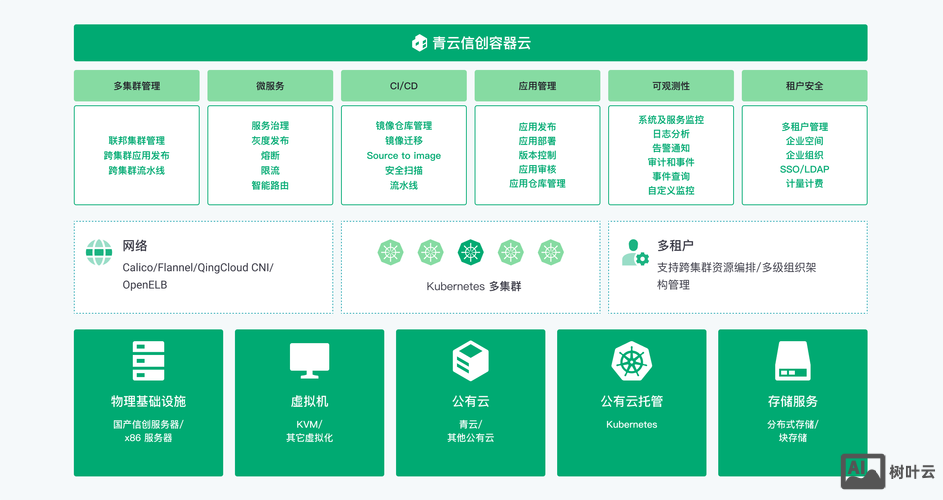Click the 自定义监控 text
This screenshot has height=500, width=943.
671,190
